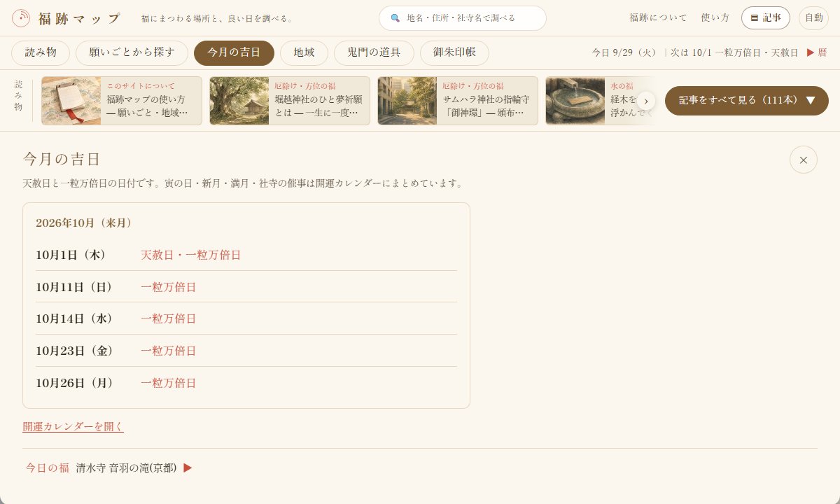Click the red triangle beside 清水寺 音羽の滝
840x504 pixels.
pos(188,468)
